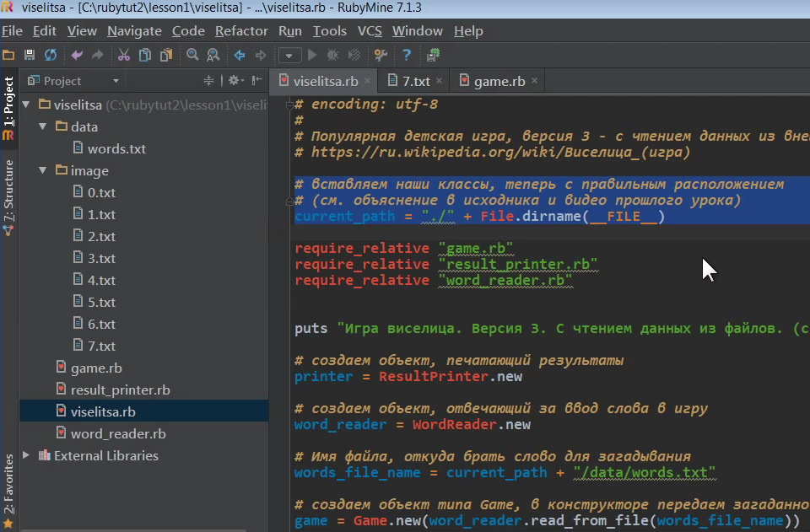Screen dimensions: 810x532
Task: Open the run configuration dropdown
Action: [x=289, y=55]
